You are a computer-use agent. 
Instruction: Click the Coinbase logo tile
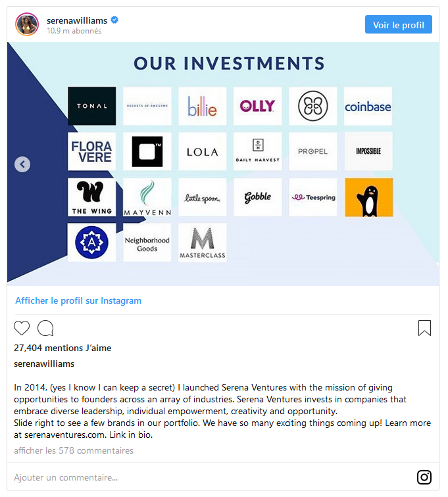pos(368,106)
